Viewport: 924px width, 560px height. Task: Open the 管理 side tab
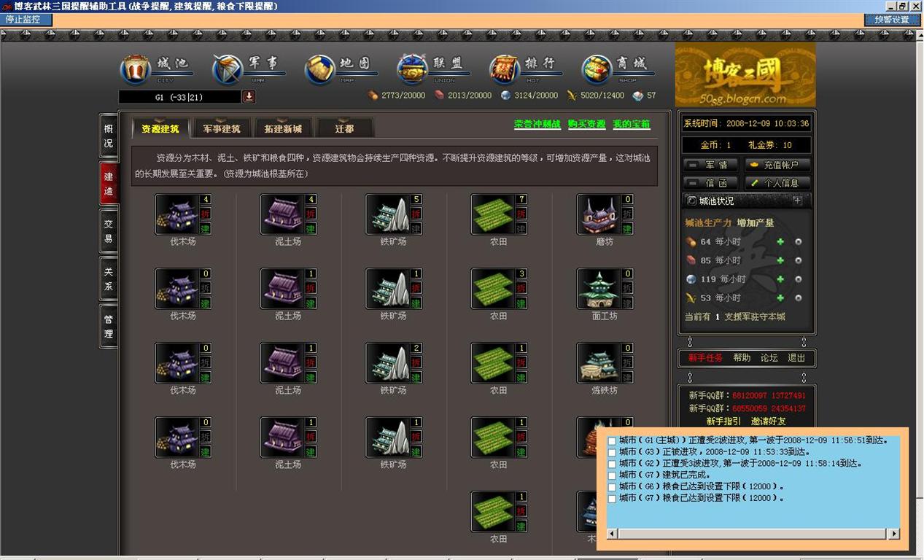[109, 326]
